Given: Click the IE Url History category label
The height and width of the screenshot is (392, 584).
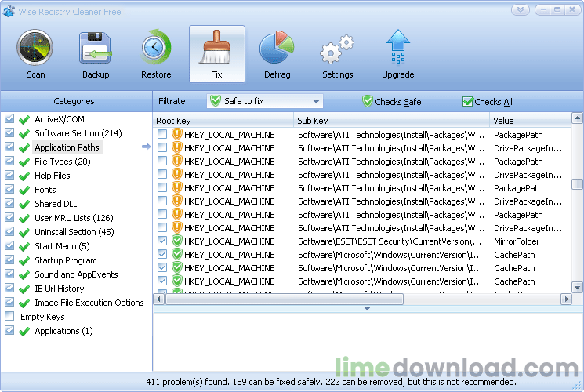Looking at the screenshot, I should point(60,289).
